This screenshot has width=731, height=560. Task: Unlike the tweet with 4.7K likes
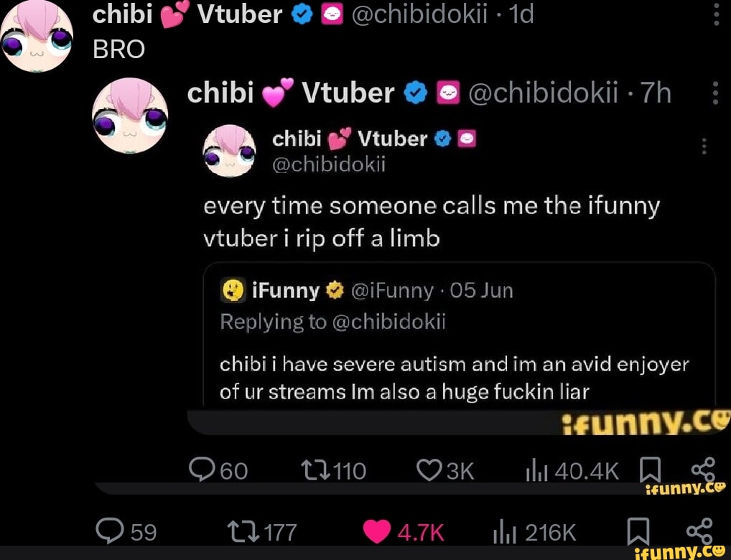tap(377, 531)
